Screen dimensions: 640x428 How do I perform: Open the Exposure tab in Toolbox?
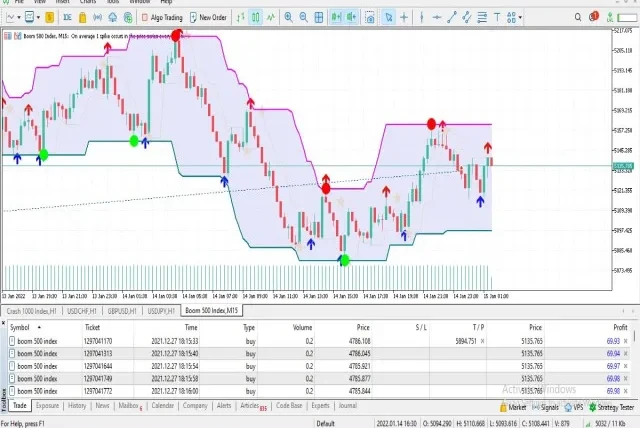pyautogui.click(x=47, y=406)
